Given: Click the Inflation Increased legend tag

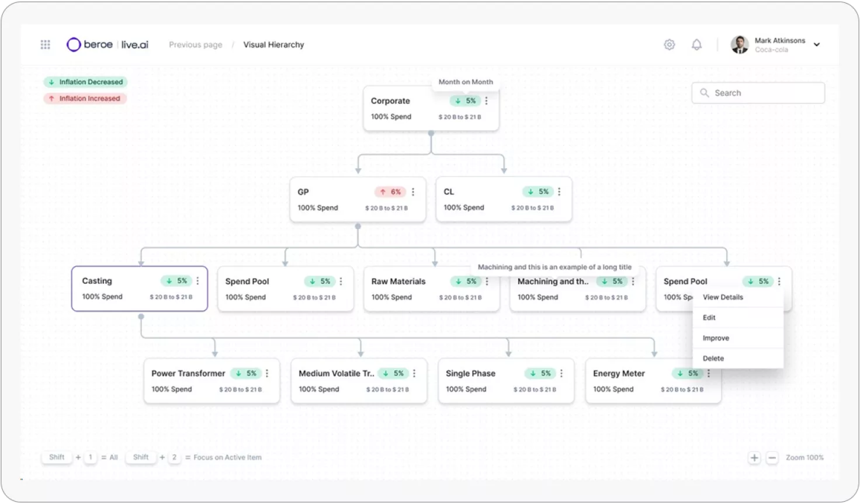Looking at the screenshot, I should 85,98.
